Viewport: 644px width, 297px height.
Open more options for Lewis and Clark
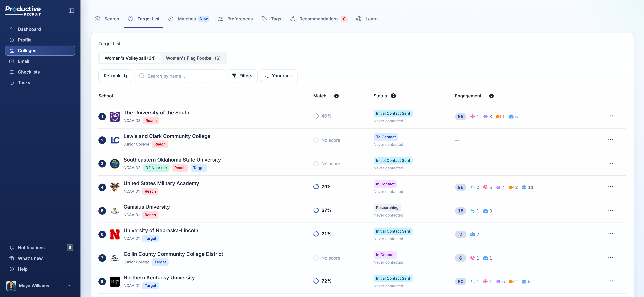pyautogui.click(x=611, y=140)
